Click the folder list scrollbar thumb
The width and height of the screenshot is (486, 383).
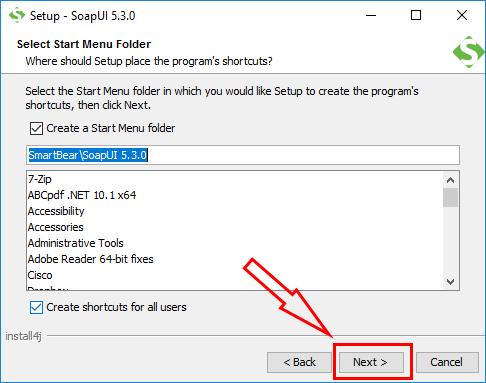450,197
